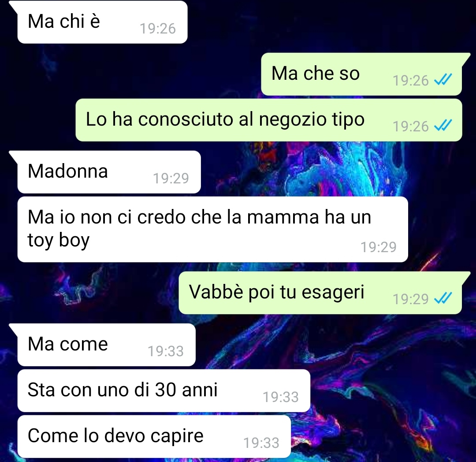Select the "Vabbè poi tu esageri" message
Image resolution: width=476 pixels, height=462 pixels.
[x=320, y=293]
